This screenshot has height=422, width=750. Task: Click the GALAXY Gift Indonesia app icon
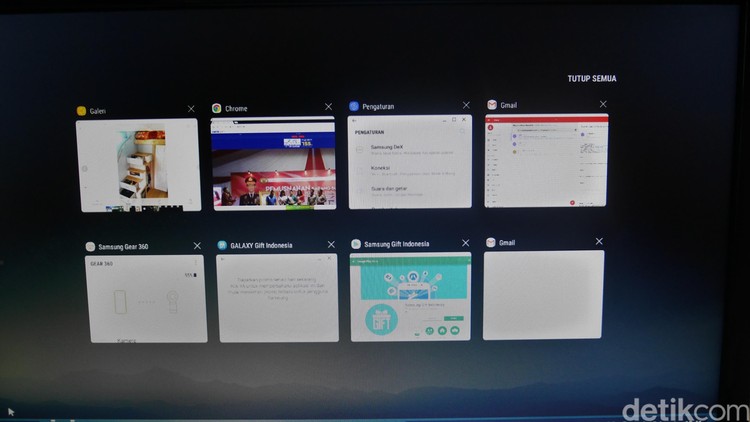[222, 245]
